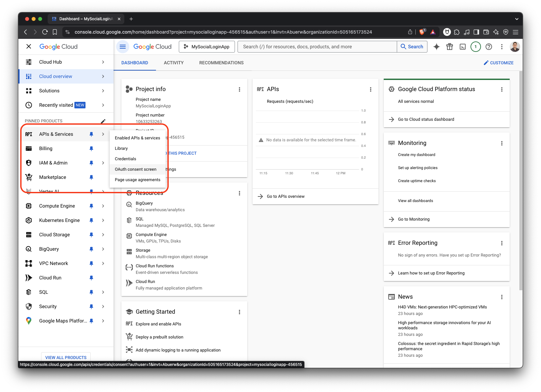Switch to the Recommendations tab
Viewport: 541px width, 392px height.
pyautogui.click(x=222, y=63)
